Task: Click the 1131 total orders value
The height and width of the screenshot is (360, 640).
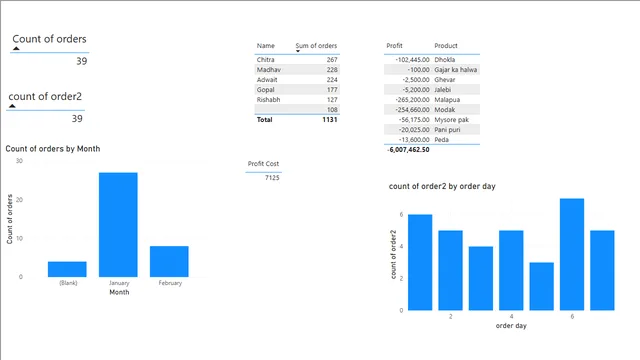Action: (330, 120)
